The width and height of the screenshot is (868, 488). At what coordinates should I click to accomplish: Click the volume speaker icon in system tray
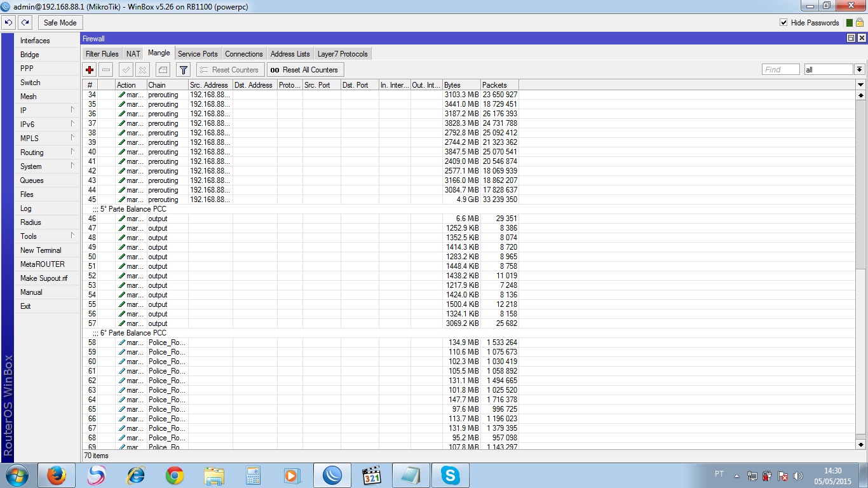click(x=798, y=476)
